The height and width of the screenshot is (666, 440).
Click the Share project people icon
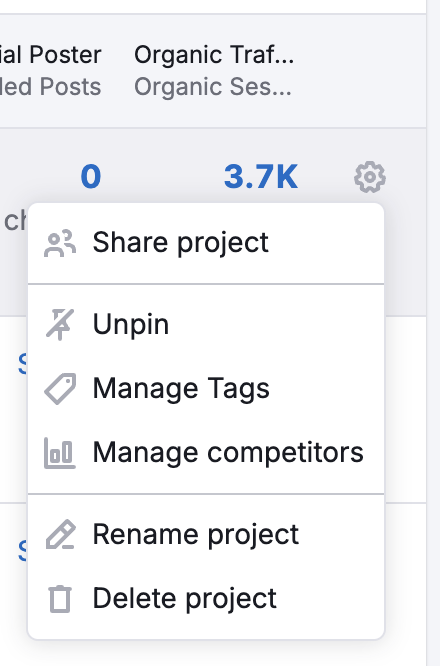(x=60, y=243)
